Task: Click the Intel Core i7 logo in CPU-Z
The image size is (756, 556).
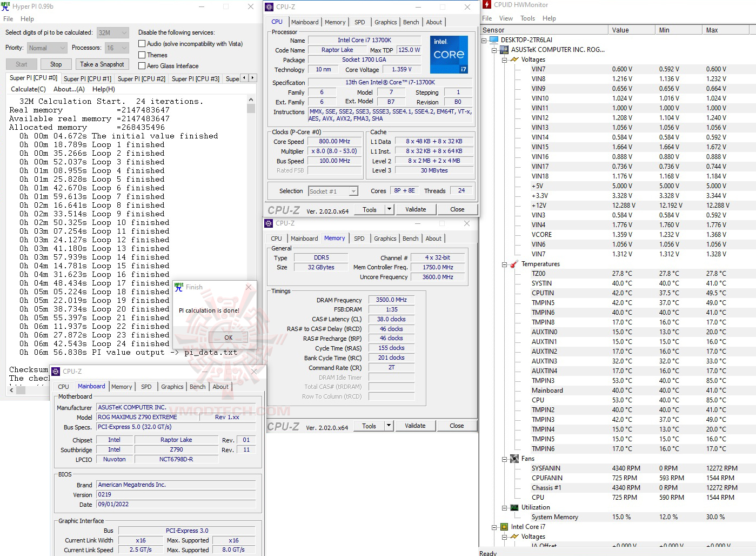Action: click(x=449, y=54)
